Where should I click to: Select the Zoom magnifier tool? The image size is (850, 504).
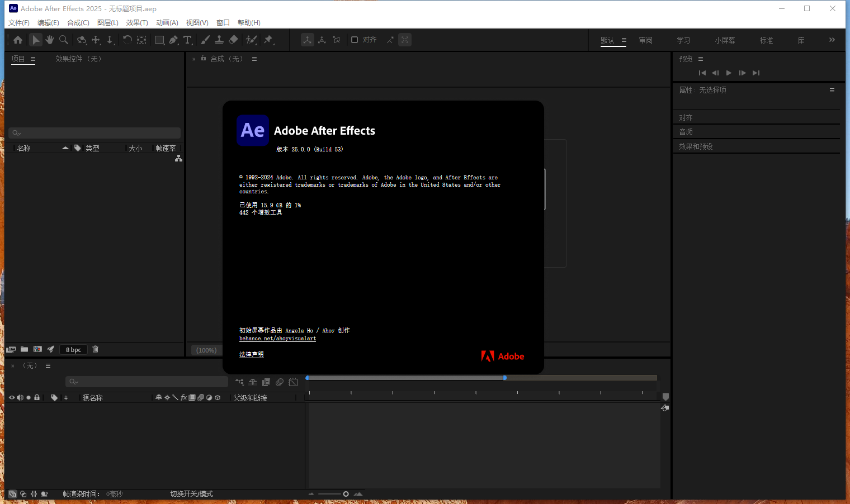tap(64, 40)
